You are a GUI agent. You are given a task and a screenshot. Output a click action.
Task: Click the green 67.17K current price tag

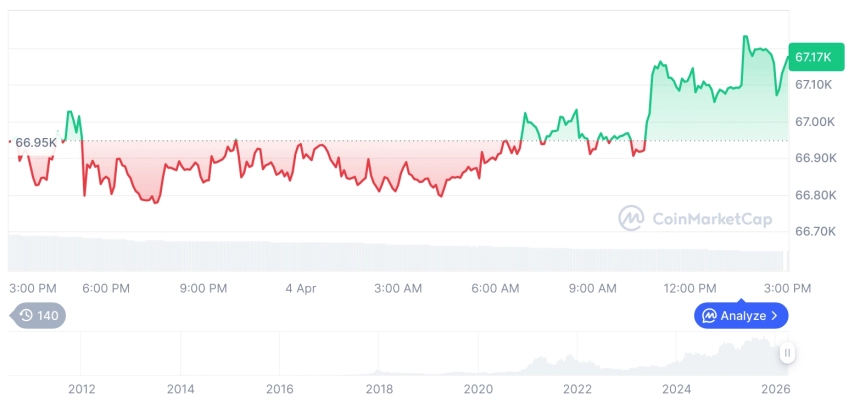(x=811, y=57)
